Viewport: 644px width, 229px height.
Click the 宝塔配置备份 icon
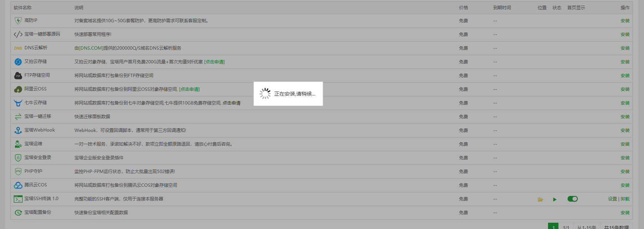coord(18,213)
